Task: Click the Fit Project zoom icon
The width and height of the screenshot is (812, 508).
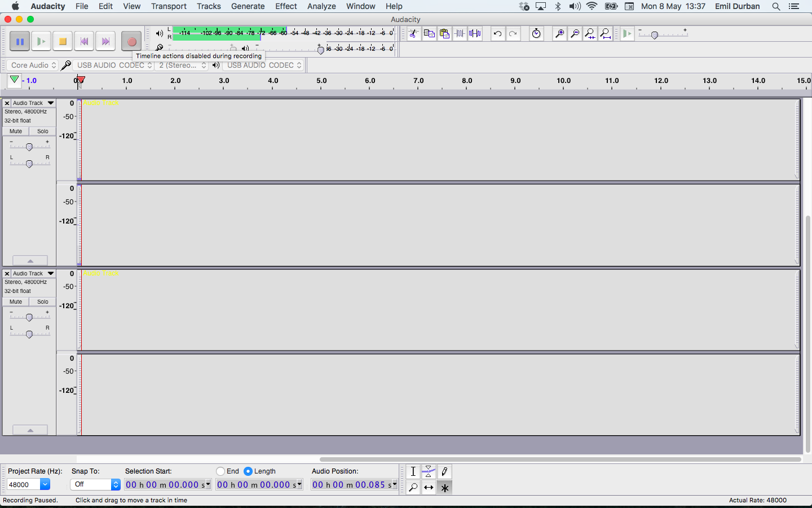Action: tap(605, 33)
